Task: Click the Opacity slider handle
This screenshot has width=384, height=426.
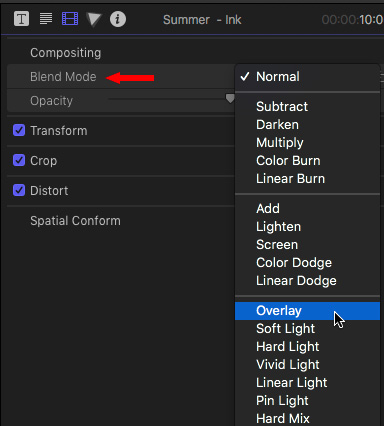Action: pos(230,98)
